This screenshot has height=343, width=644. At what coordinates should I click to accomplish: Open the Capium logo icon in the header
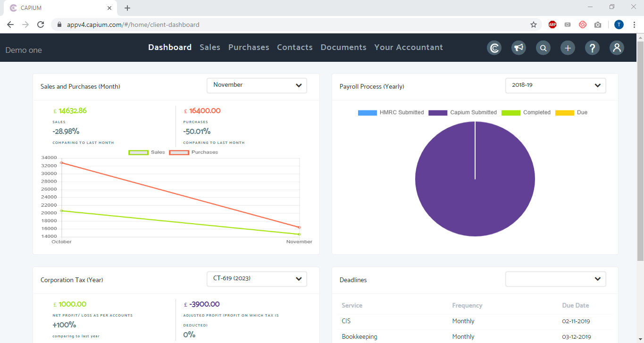494,48
